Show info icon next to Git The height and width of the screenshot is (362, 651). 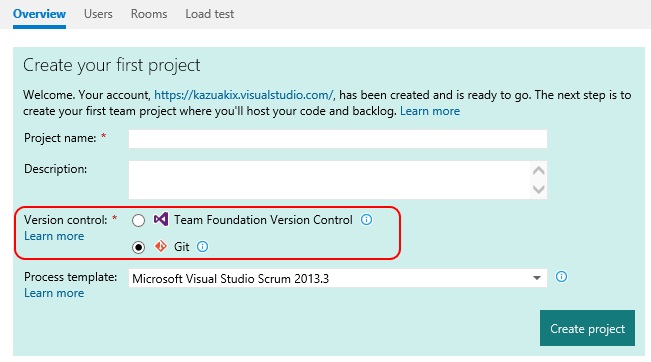coord(202,247)
